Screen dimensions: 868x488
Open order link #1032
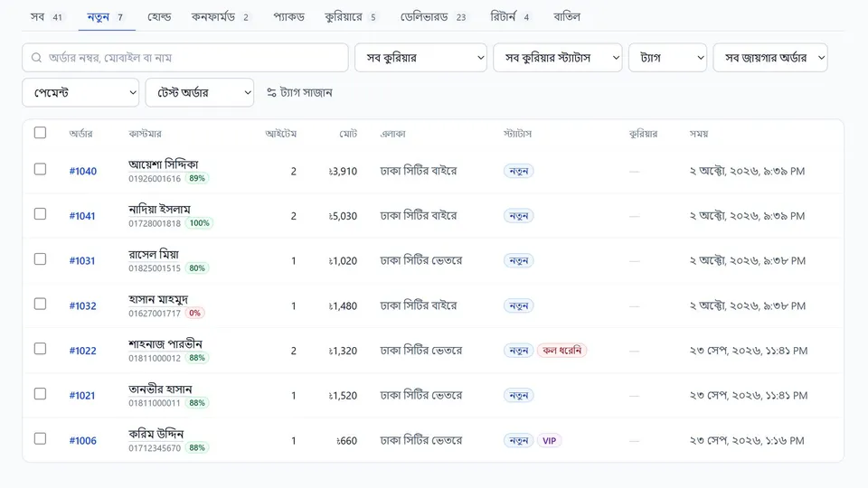pos(83,306)
